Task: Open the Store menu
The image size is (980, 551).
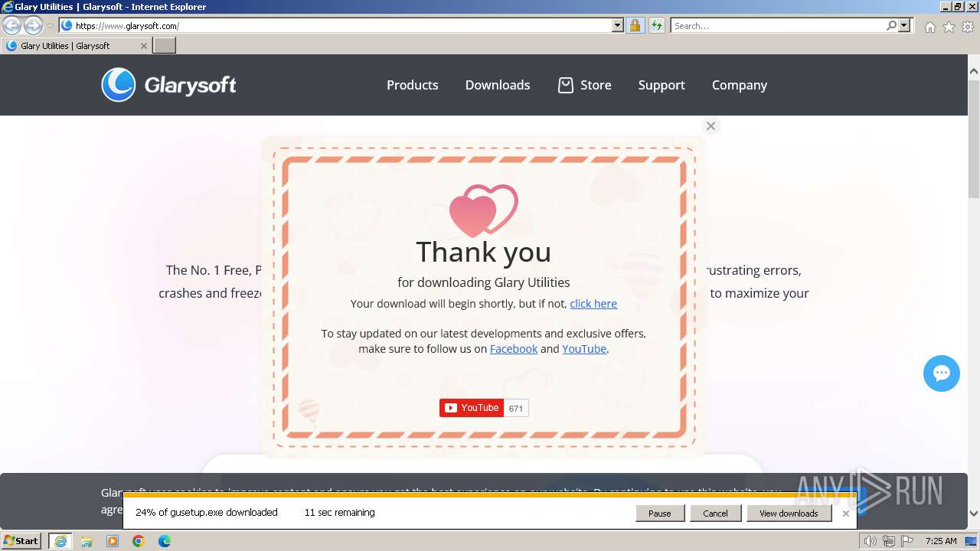Action: tap(585, 85)
